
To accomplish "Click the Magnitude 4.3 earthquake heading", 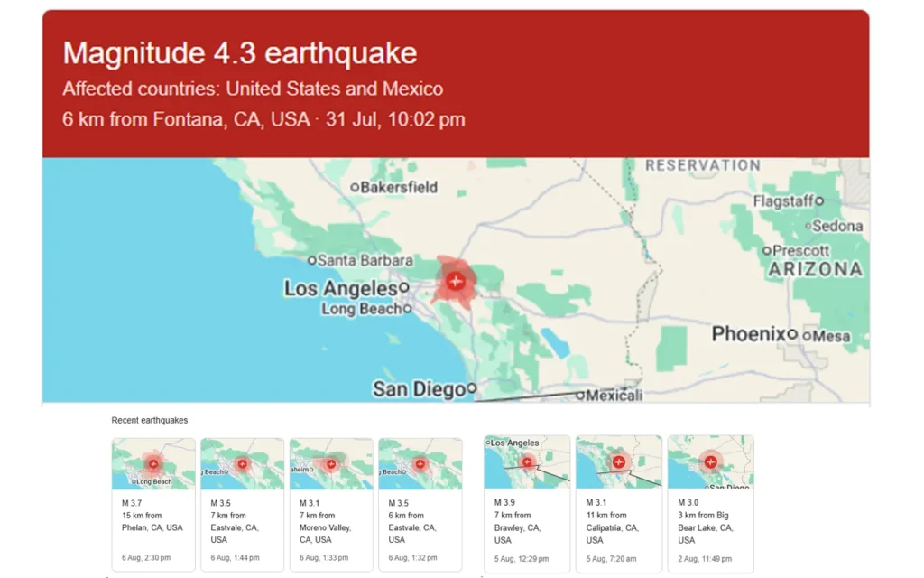I will [x=240, y=52].
